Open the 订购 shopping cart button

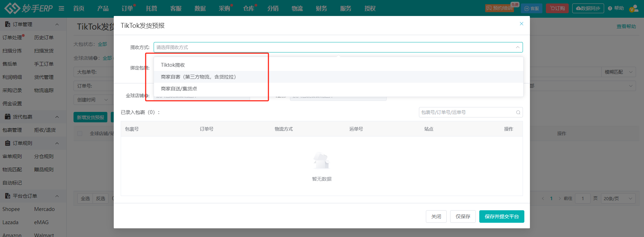click(x=557, y=8)
